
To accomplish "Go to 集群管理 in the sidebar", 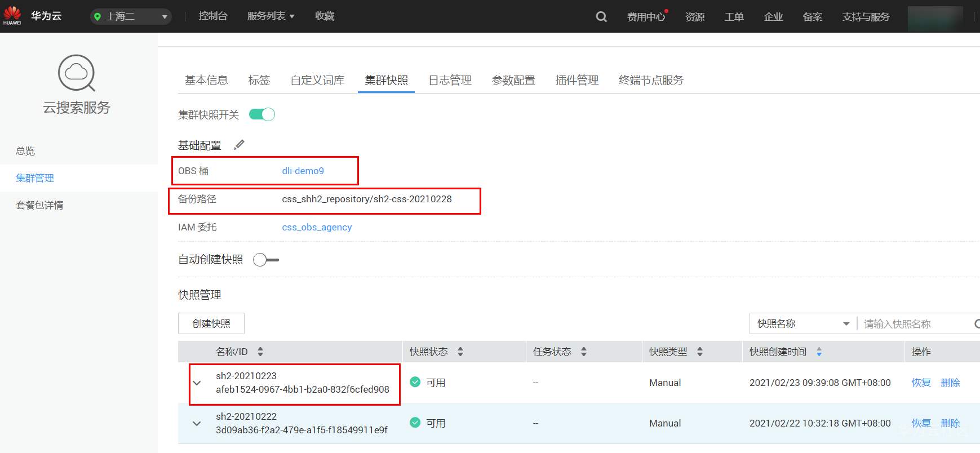I will point(35,178).
